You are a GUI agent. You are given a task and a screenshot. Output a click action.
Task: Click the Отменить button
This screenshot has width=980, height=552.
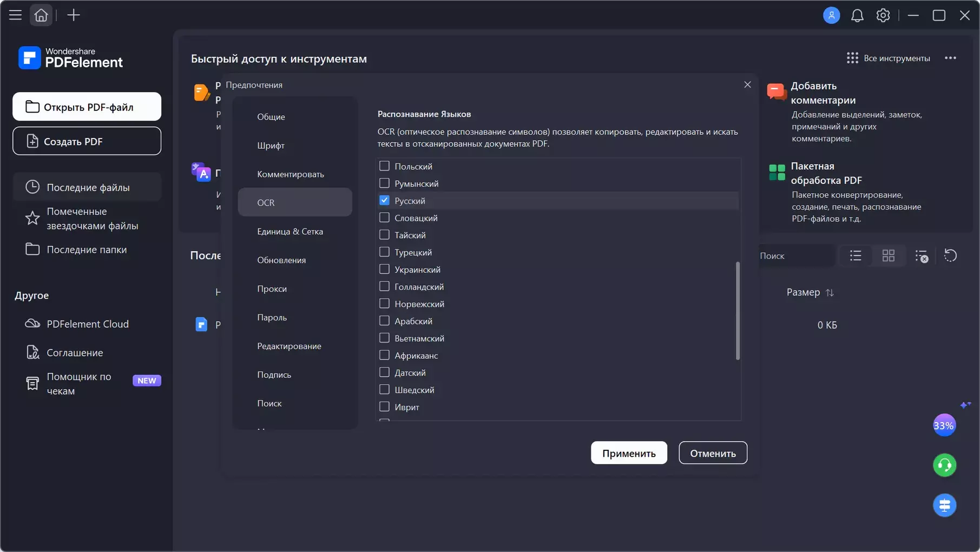pyautogui.click(x=713, y=453)
